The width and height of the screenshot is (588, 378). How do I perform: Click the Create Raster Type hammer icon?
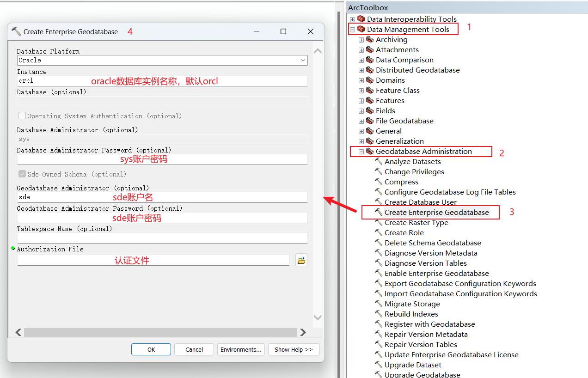pyautogui.click(x=379, y=222)
